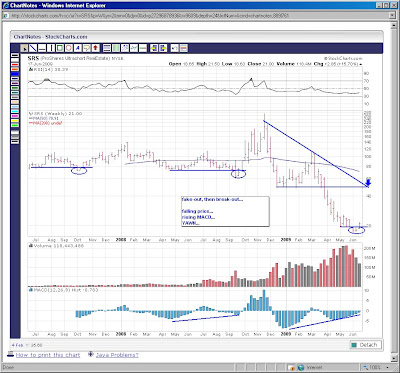400x373 pixels.
Task: Select the diagonal trend line tool
Action: point(33,48)
